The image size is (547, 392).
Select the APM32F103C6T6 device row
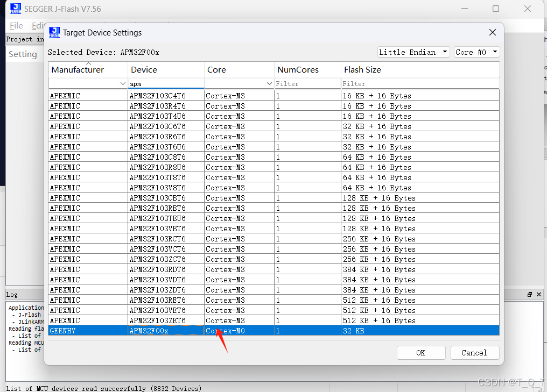pos(274,126)
